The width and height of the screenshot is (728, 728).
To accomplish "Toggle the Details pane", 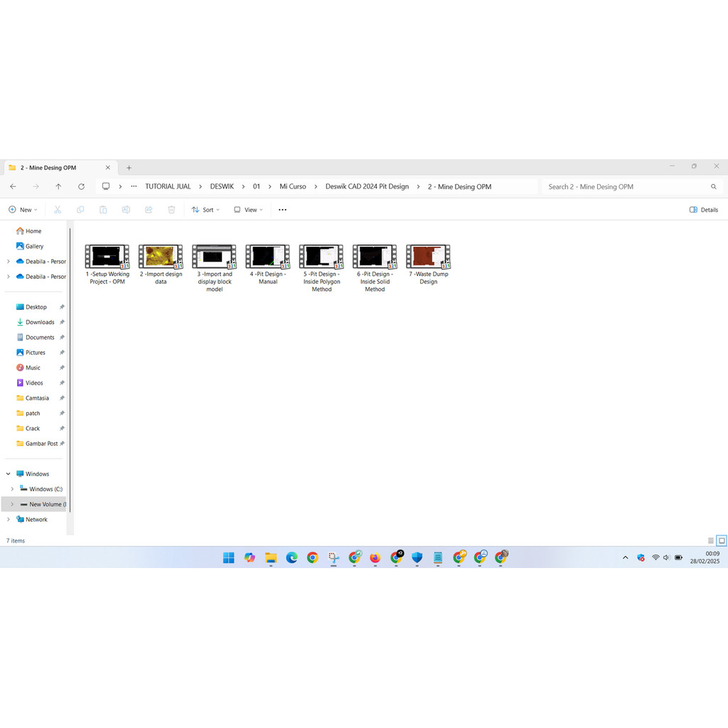I will pos(704,210).
